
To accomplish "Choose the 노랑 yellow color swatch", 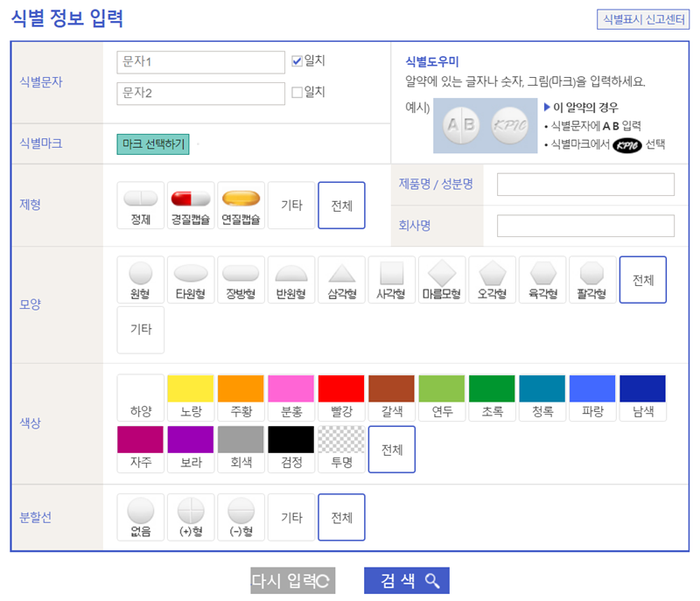I will 191,398.
